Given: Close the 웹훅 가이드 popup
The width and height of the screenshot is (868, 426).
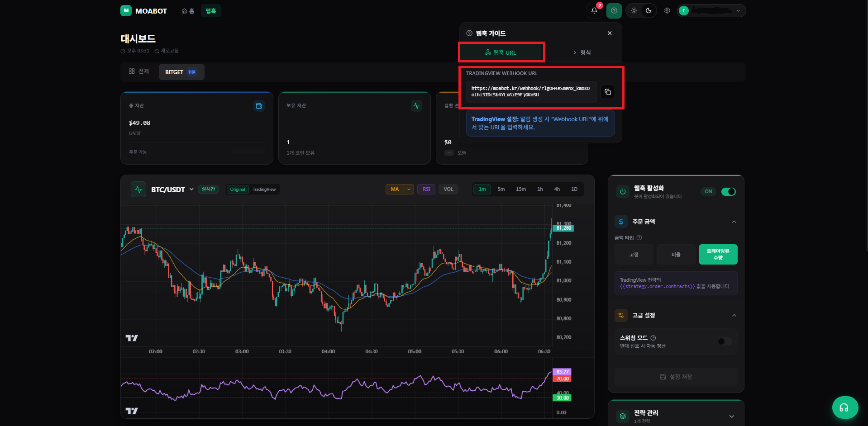Looking at the screenshot, I should click(610, 33).
